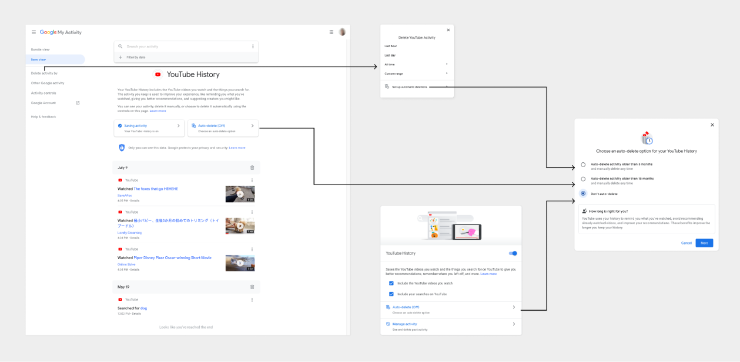The height and width of the screenshot is (362, 740).
Task: Open three-dot menu for Japanese-titled video entry
Action: pyautogui.click(x=252, y=212)
